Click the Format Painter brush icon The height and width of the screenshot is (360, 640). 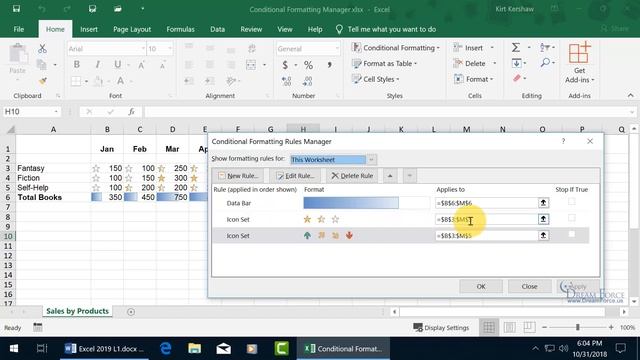pyautogui.click(x=42, y=81)
